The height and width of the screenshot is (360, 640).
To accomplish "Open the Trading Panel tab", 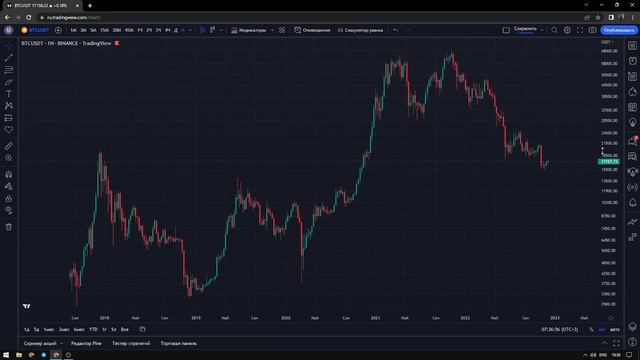I will click(179, 344).
